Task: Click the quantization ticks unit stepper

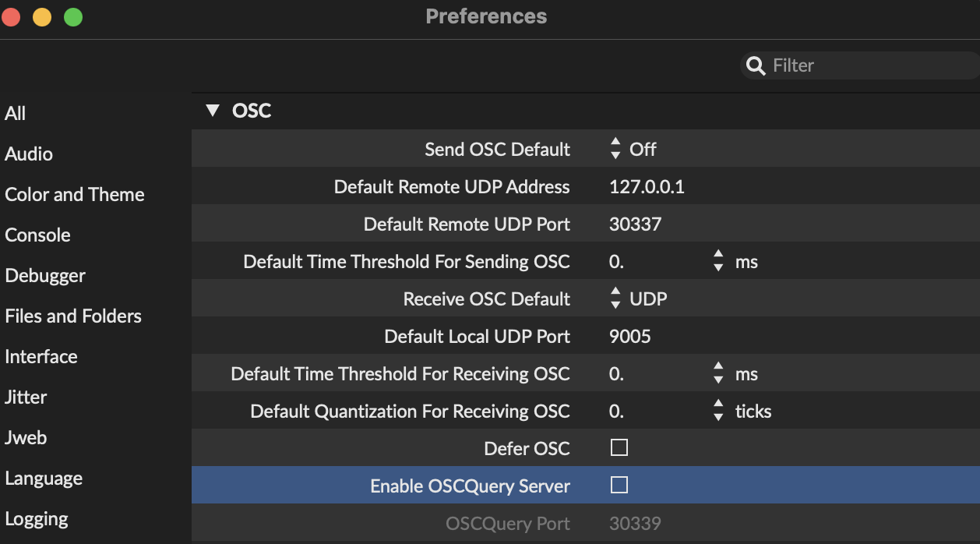Action: point(718,411)
